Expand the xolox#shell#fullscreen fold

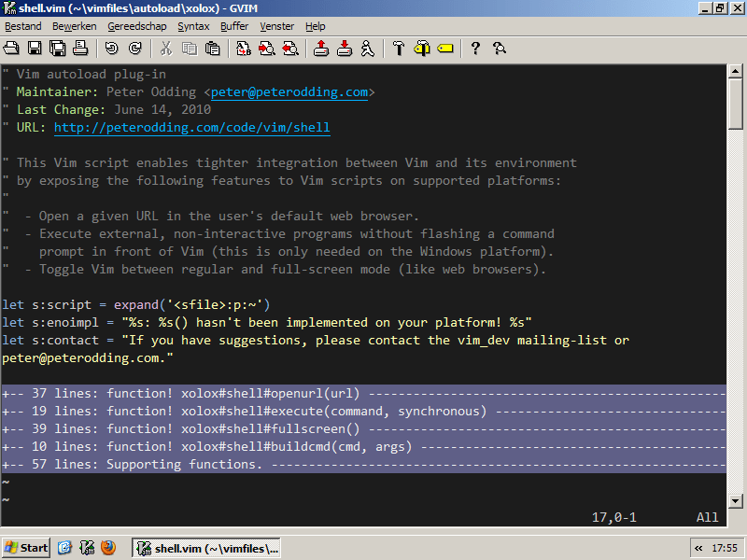point(187,428)
